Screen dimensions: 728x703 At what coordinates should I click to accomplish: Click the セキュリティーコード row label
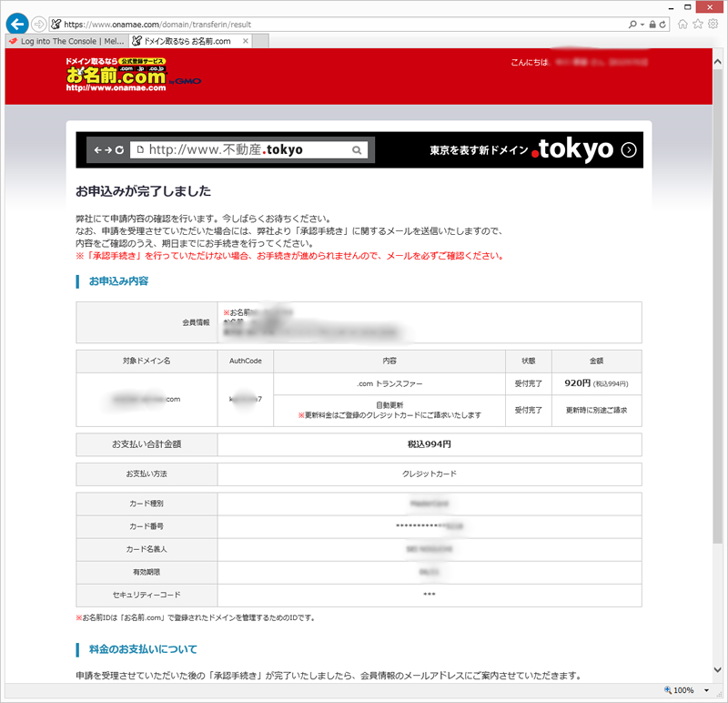(147, 595)
